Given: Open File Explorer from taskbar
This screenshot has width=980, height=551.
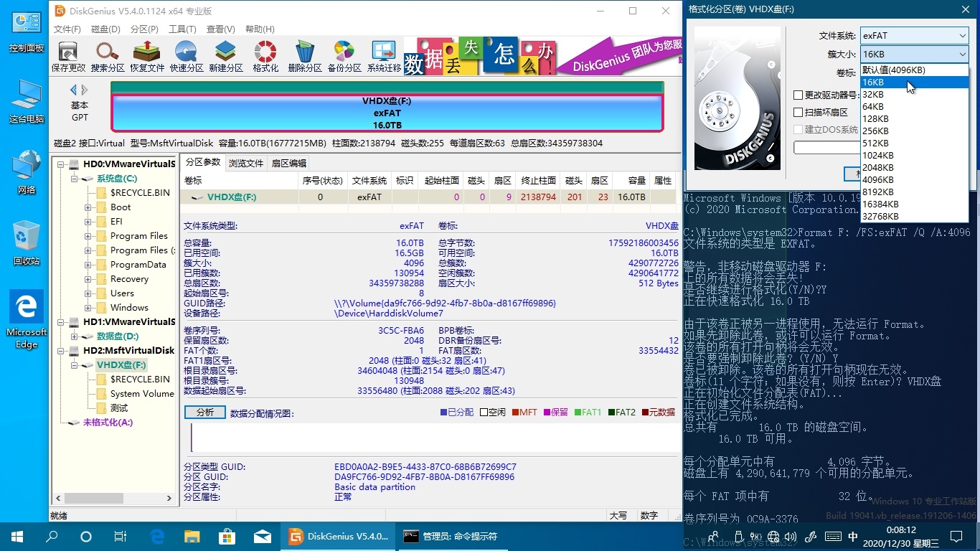Looking at the screenshot, I should (x=192, y=536).
